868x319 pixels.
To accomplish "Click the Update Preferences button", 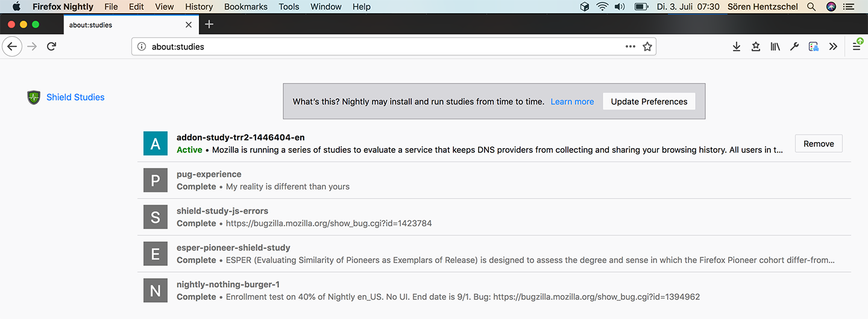I will 649,102.
